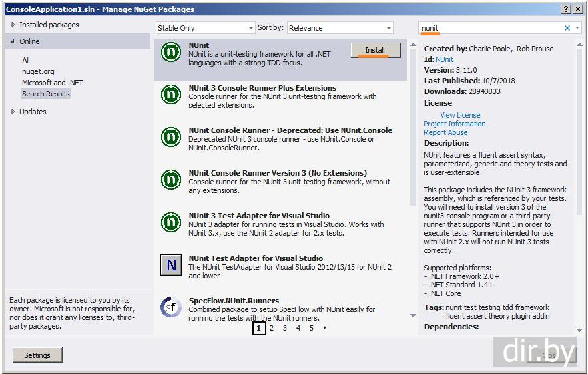Select the NUnit 3 Test Adapter icon
Viewport: 588px width, 374px height.
coord(171,222)
